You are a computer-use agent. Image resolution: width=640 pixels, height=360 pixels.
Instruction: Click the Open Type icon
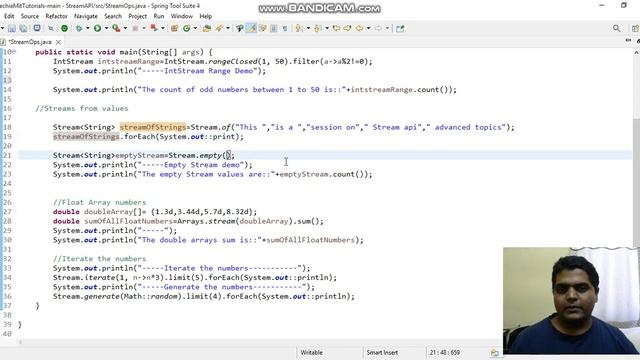tap(207, 28)
